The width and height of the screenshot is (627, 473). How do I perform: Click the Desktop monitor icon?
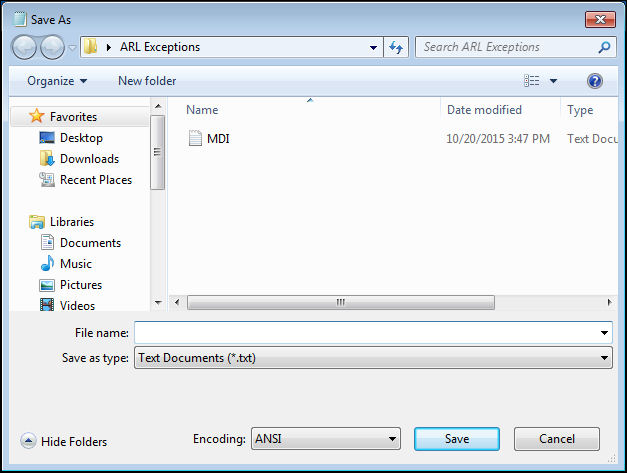pyautogui.click(x=47, y=138)
